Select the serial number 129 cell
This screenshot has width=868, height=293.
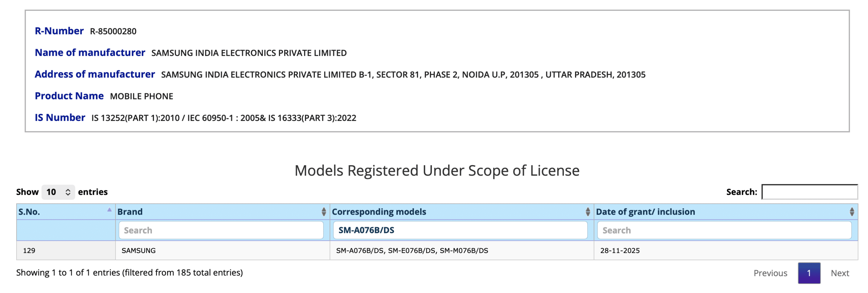pos(29,250)
